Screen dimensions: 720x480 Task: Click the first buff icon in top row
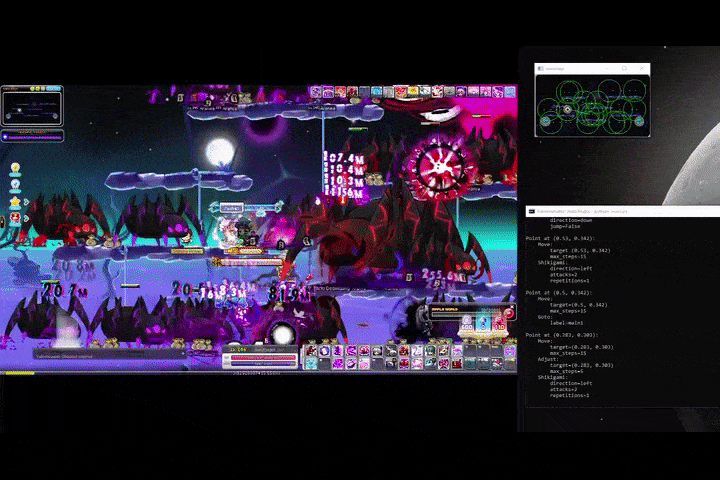(x=316, y=92)
